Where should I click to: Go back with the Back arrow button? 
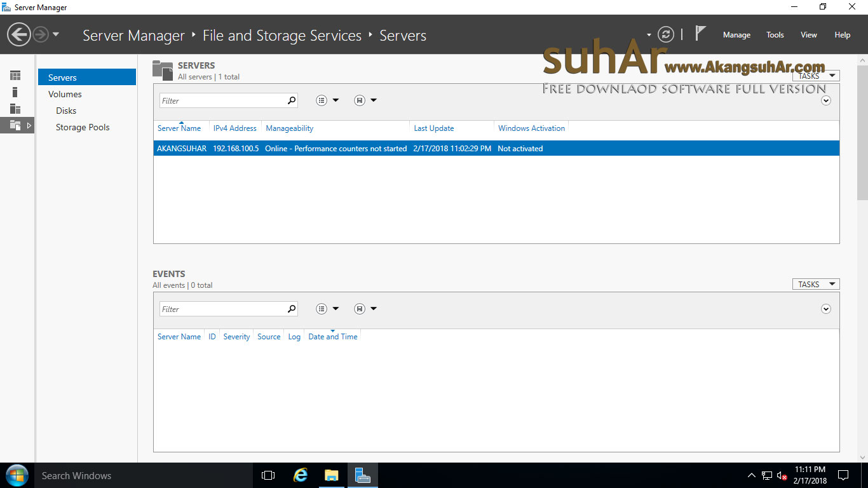click(x=19, y=34)
